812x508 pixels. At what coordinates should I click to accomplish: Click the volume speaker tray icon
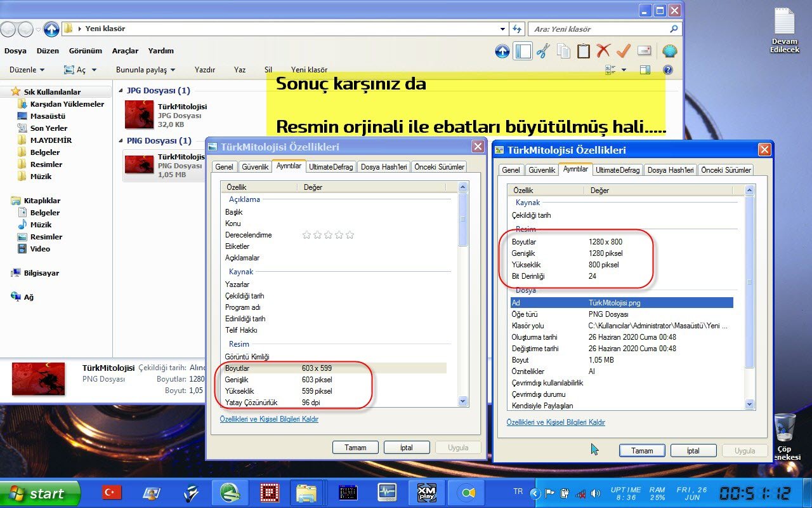(x=595, y=493)
